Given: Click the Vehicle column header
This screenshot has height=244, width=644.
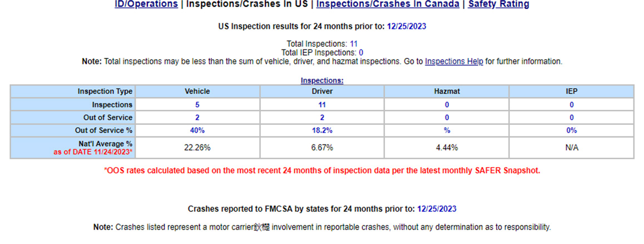Looking at the screenshot, I should [197, 91].
